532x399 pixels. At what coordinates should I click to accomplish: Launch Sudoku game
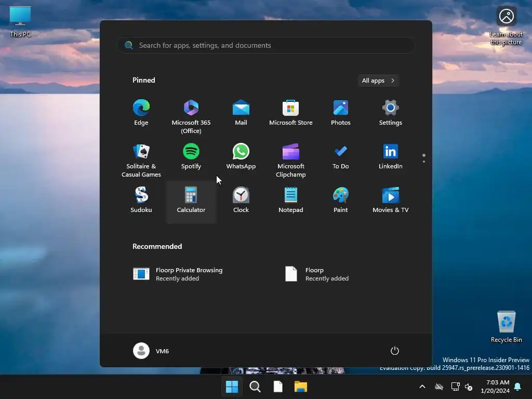tap(141, 200)
